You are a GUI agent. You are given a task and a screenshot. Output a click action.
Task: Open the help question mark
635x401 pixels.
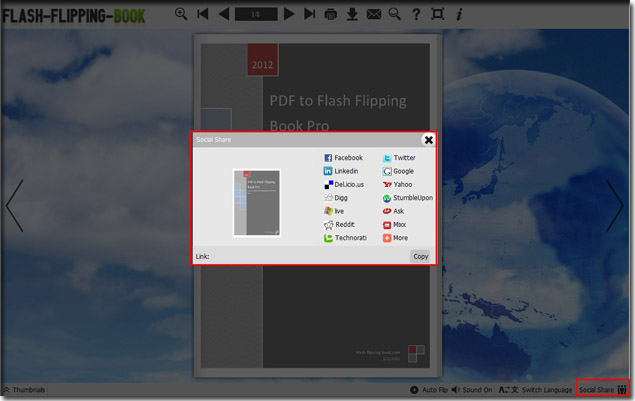pyautogui.click(x=416, y=14)
